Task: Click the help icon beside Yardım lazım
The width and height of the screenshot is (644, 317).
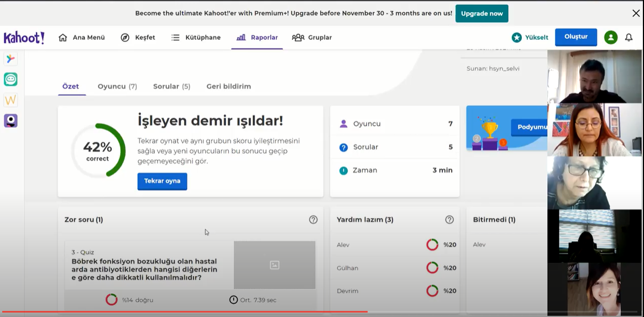Action: click(x=449, y=220)
